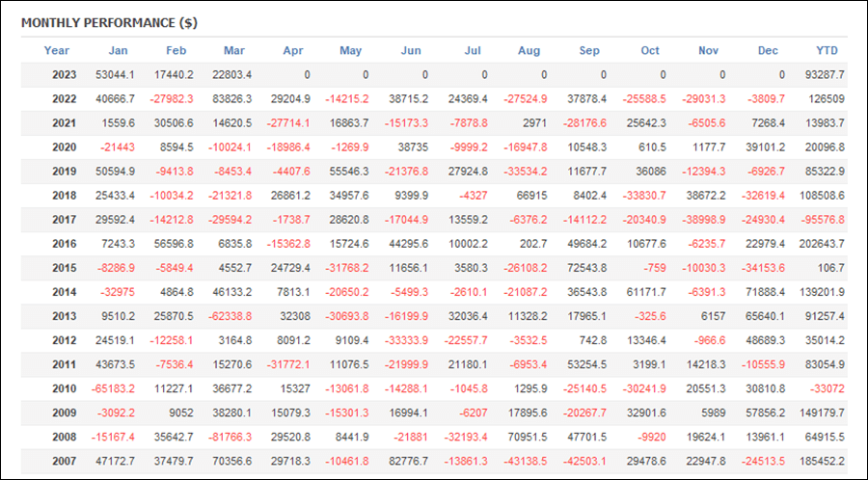Select the Sep column header
Screen dimensions: 868x480
coord(589,50)
